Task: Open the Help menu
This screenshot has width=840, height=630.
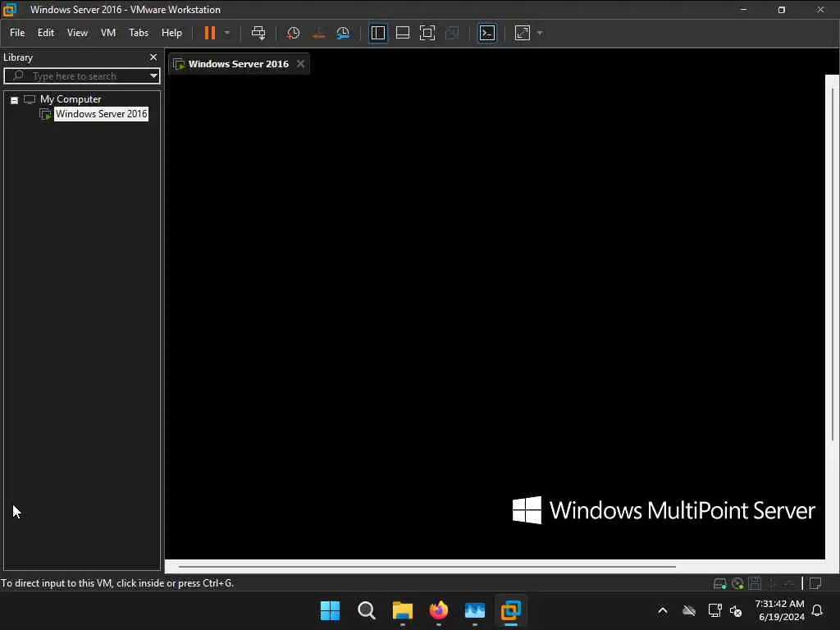Action: pyautogui.click(x=171, y=33)
